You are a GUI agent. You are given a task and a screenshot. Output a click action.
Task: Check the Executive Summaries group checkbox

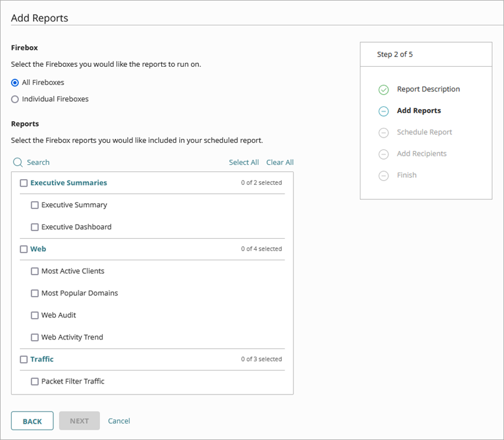tap(24, 183)
